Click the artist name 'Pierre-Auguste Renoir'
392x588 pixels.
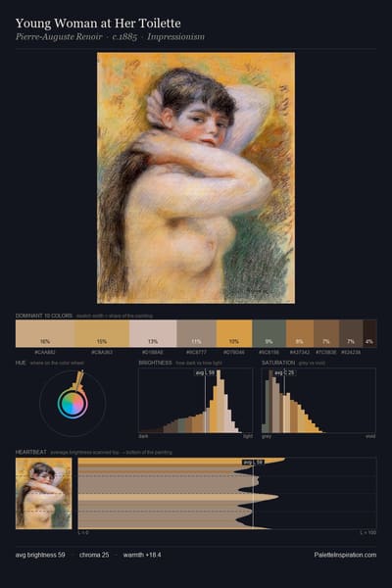59,37
